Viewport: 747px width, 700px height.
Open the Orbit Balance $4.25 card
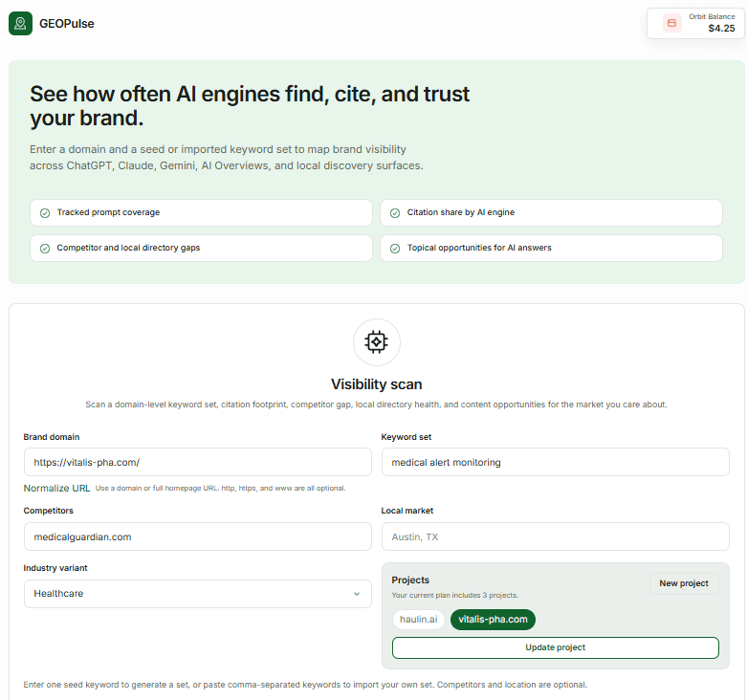[695, 23]
